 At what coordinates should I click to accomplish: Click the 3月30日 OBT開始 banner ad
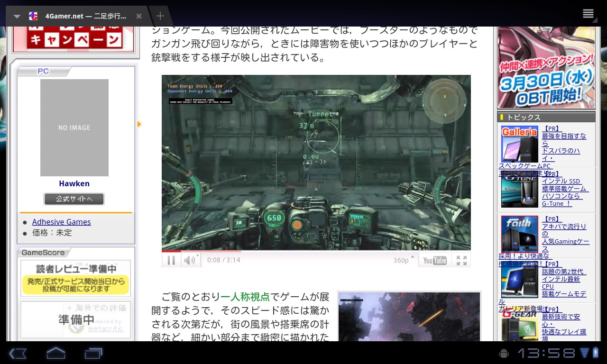pyautogui.click(x=546, y=67)
